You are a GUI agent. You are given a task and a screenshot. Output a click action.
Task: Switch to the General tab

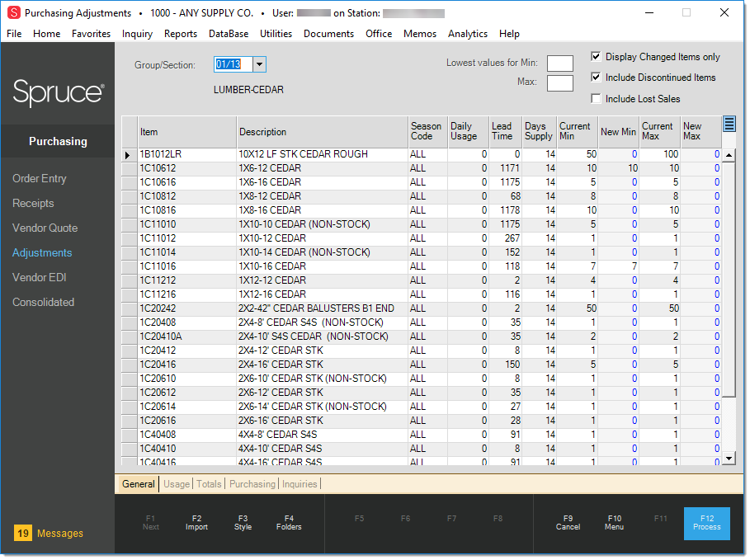[x=139, y=483]
